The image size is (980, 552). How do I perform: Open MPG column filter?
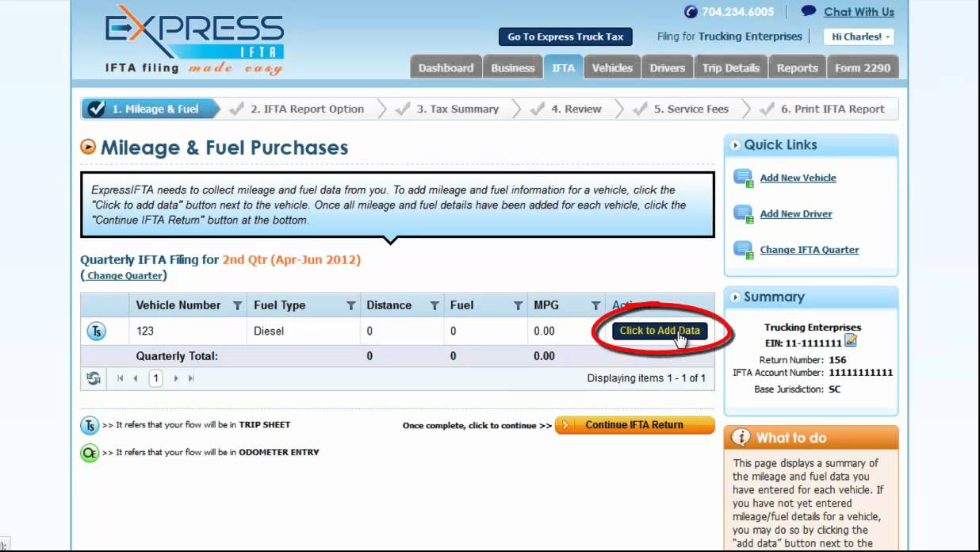[x=595, y=305]
